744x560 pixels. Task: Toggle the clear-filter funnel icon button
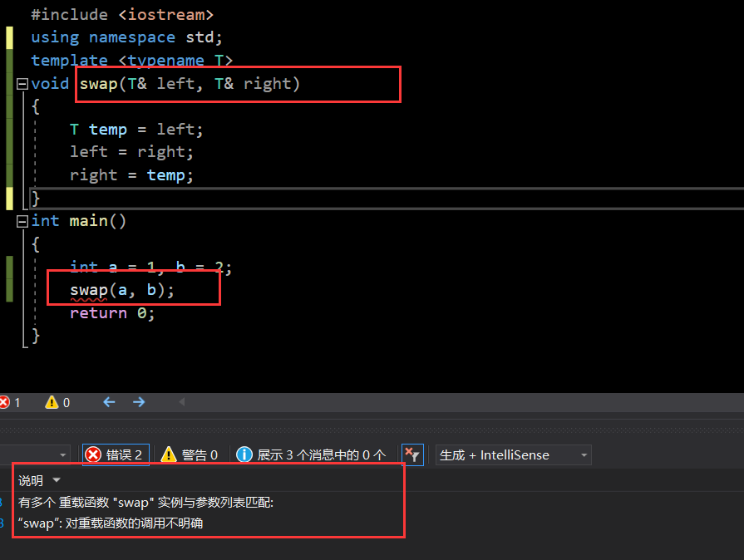412,454
